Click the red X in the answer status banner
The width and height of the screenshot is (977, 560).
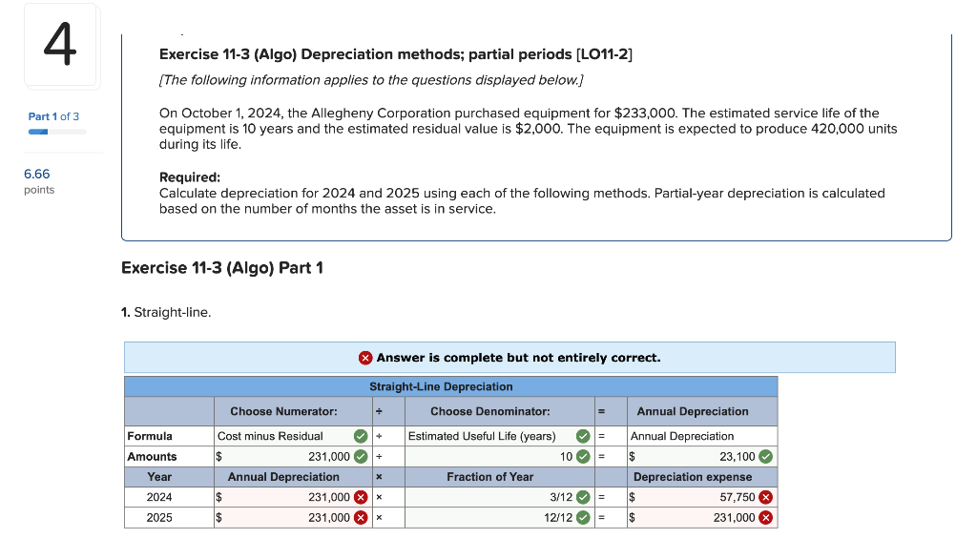364,358
